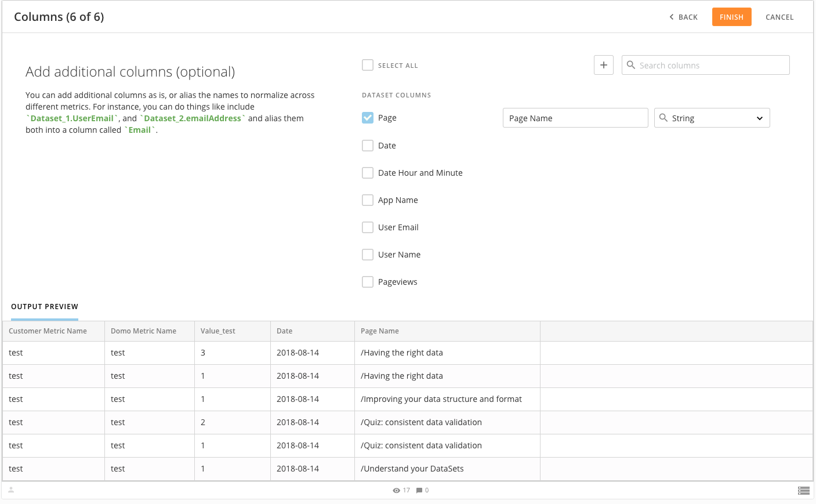Check the Pageviews column checkbox

[368, 282]
